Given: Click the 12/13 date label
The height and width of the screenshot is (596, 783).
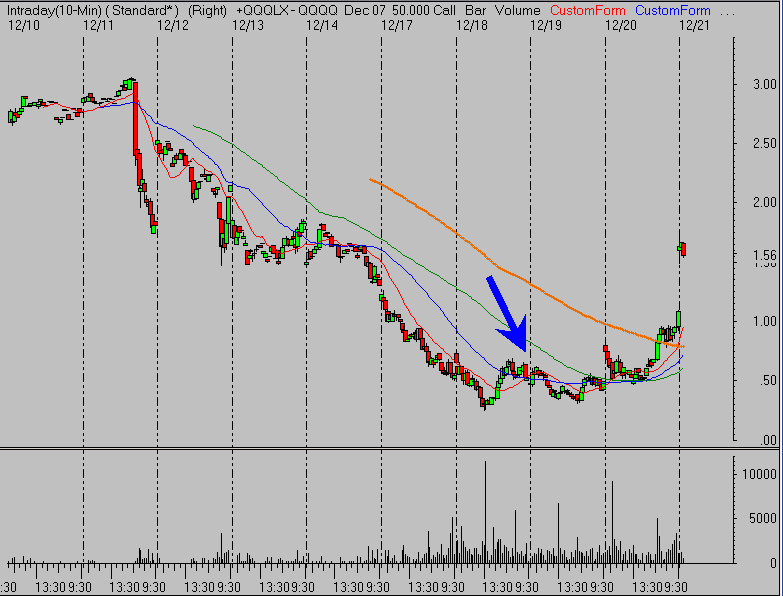Looking at the screenshot, I should [248, 25].
